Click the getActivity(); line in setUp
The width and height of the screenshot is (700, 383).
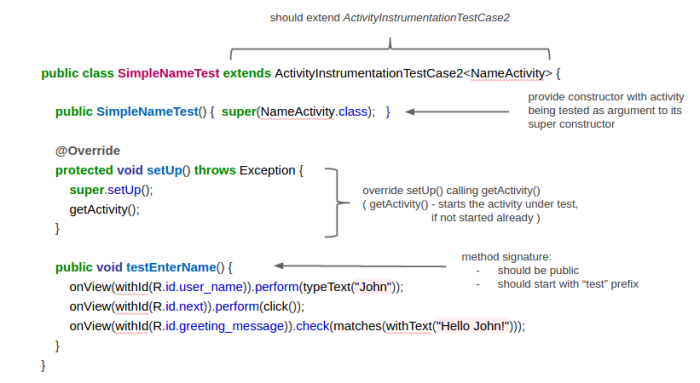[x=104, y=210]
